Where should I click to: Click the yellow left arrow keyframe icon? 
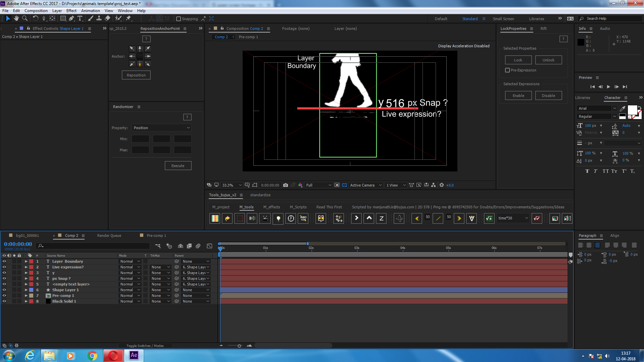pyautogui.click(x=417, y=218)
